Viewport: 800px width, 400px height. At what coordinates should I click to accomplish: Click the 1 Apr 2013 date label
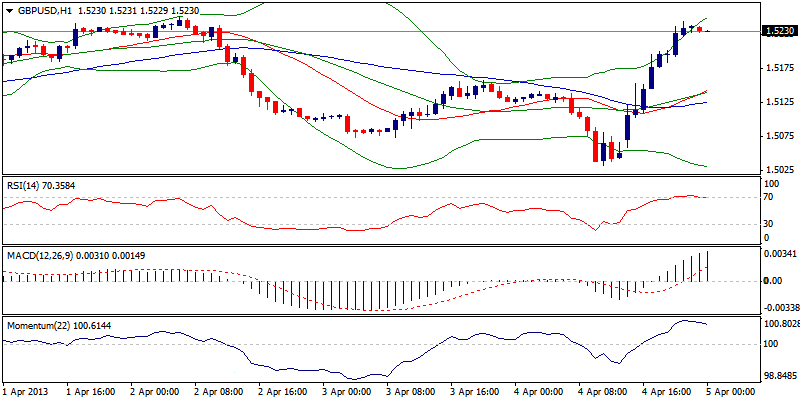tap(26, 391)
